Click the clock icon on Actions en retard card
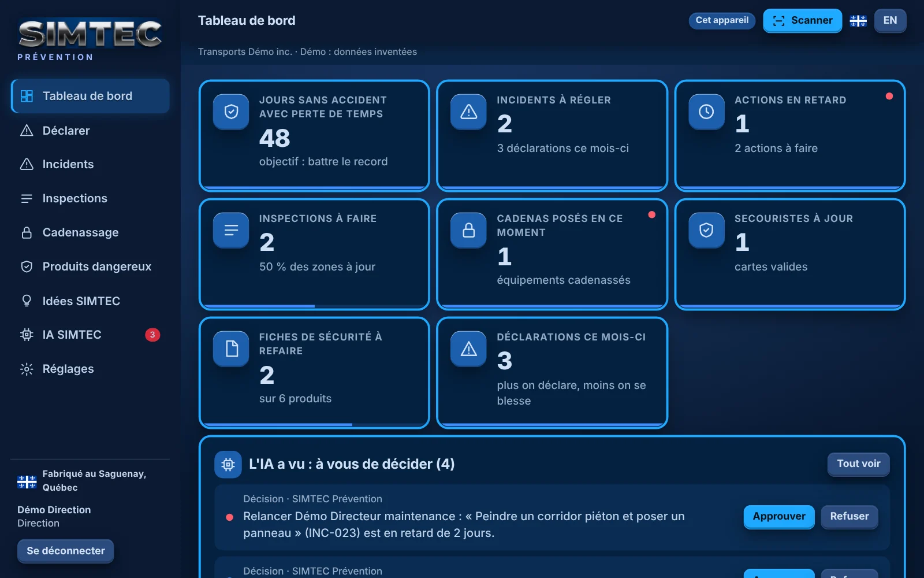This screenshot has height=578, width=924. [x=706, y=112]
